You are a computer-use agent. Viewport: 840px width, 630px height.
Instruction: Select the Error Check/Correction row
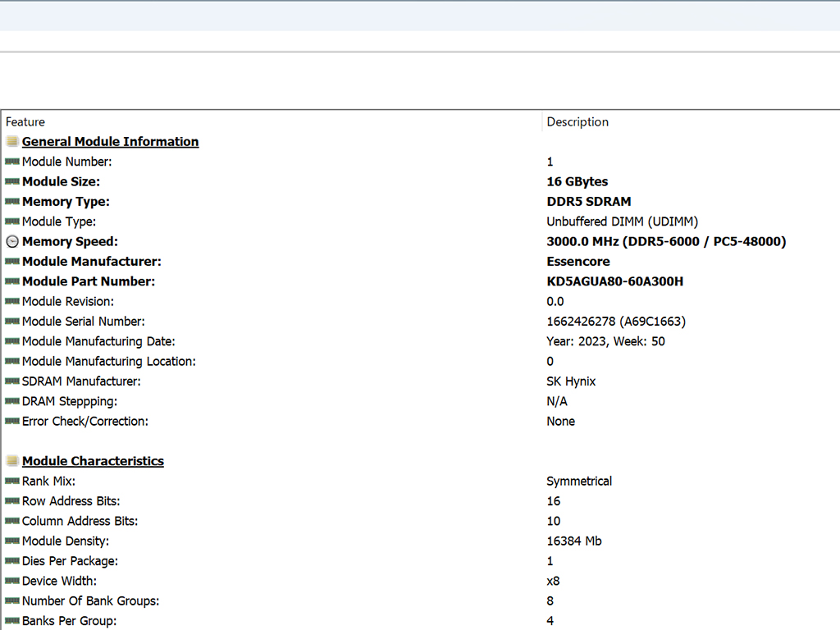421,421
